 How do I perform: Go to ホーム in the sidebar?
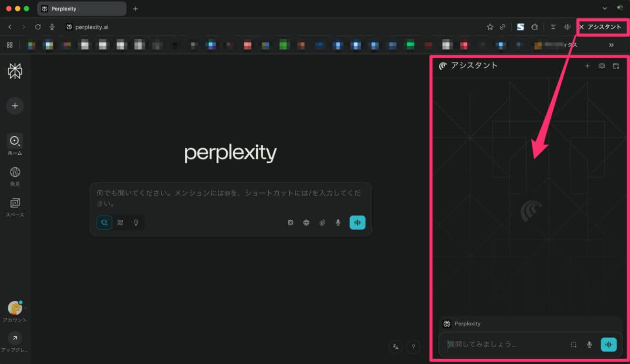click(x=15, y=145)
